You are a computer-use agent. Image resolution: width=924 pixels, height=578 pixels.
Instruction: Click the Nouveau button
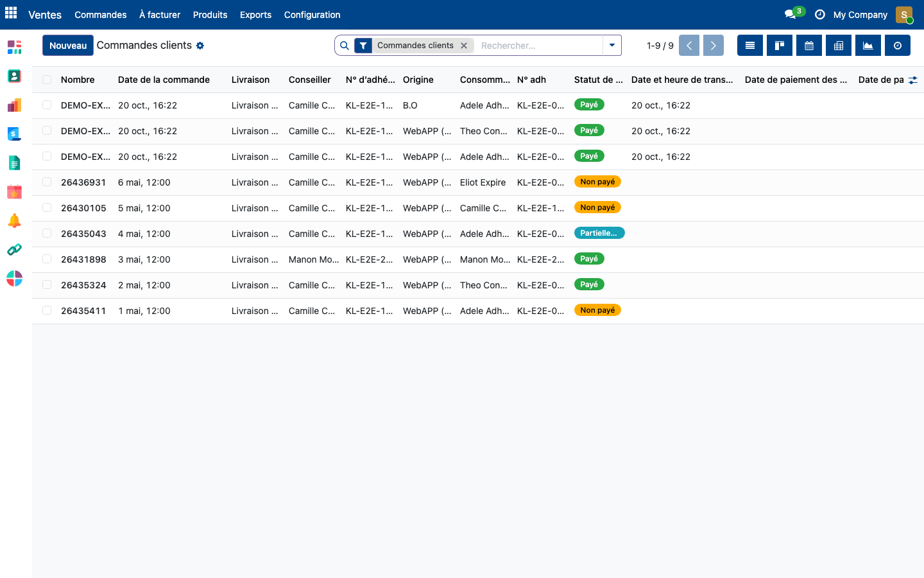(x=68, y=46)
